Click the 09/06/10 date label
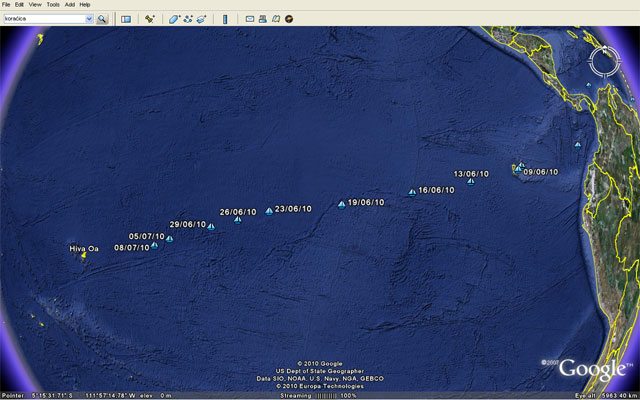Viewport: 640px width, 400px height. coord(540,172)
